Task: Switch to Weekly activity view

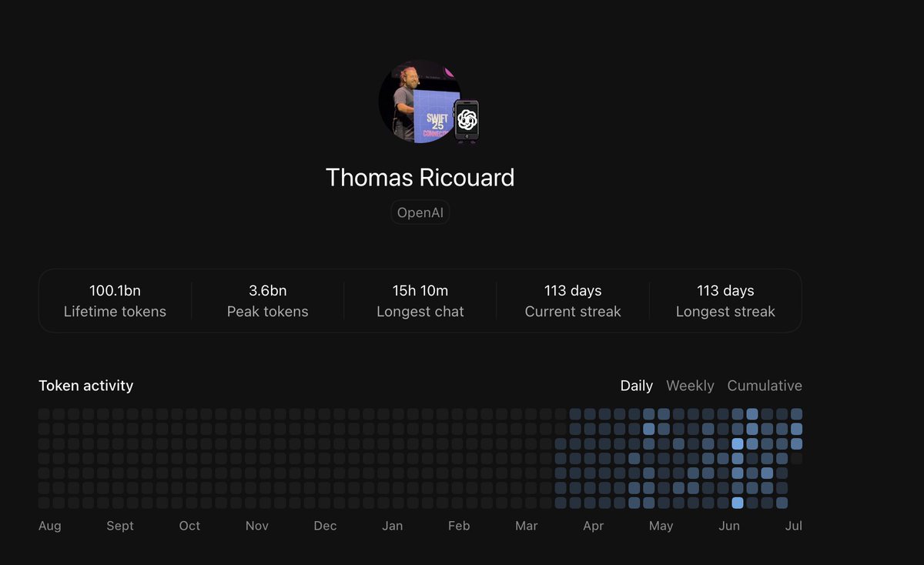Action: [690, 386]
